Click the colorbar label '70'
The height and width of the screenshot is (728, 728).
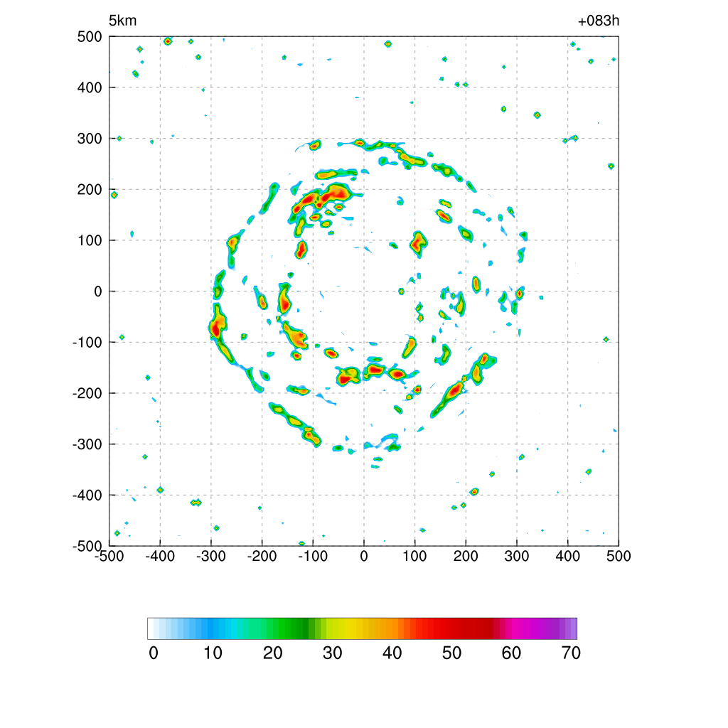click(571, 653)
